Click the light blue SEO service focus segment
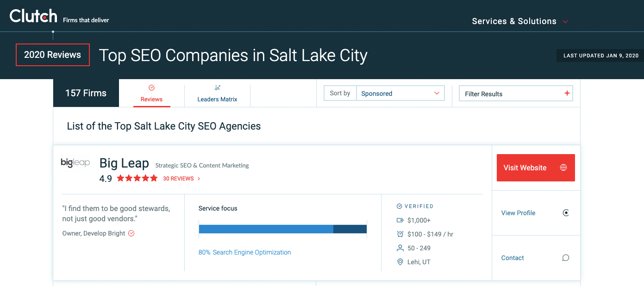Image resolution: width=644 pixels, height=286 pixels. pos(266,229)
